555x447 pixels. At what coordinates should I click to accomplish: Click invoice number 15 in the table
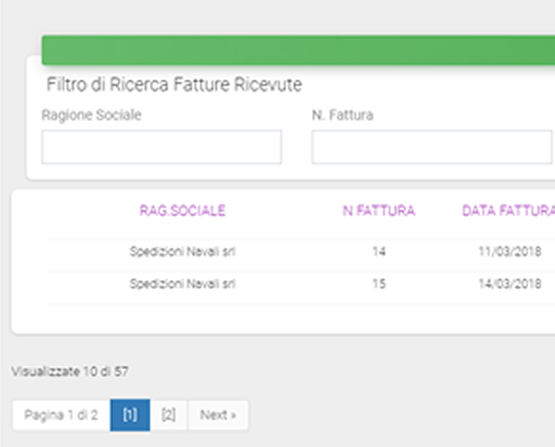click(x=379, y=284)
